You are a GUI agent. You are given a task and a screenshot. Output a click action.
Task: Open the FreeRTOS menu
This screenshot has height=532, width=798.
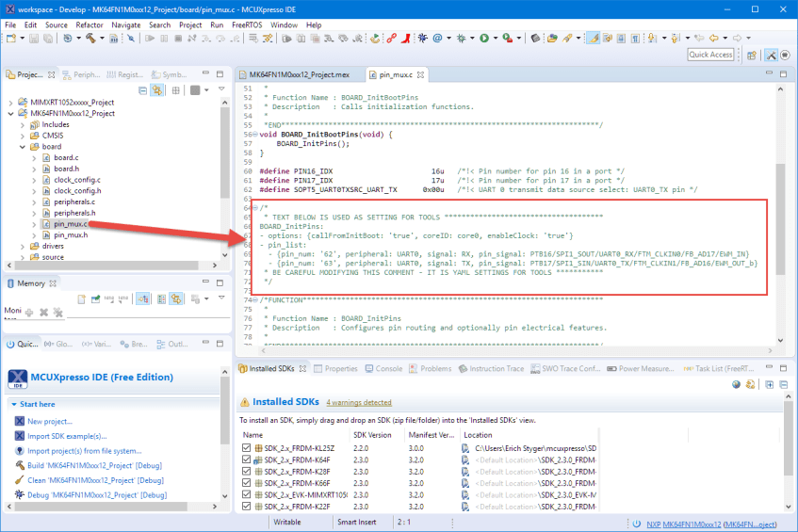[249, 24]
